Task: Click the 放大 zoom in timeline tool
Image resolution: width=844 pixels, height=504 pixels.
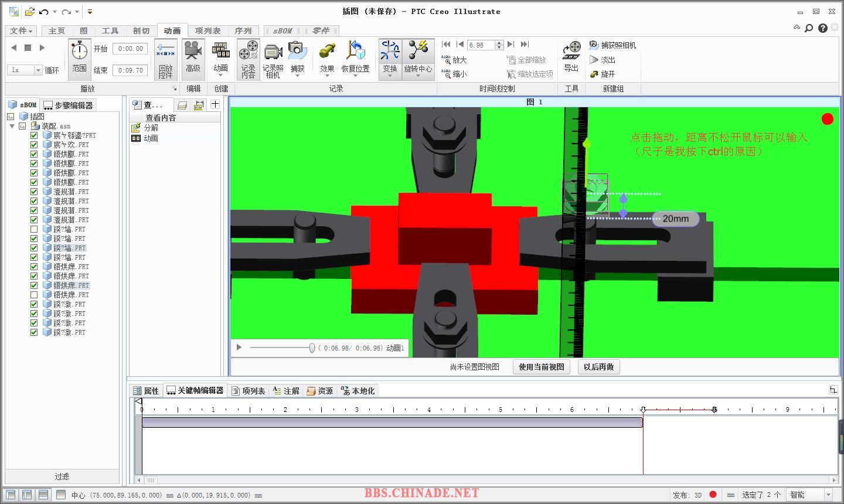Action: click(454, 60)
